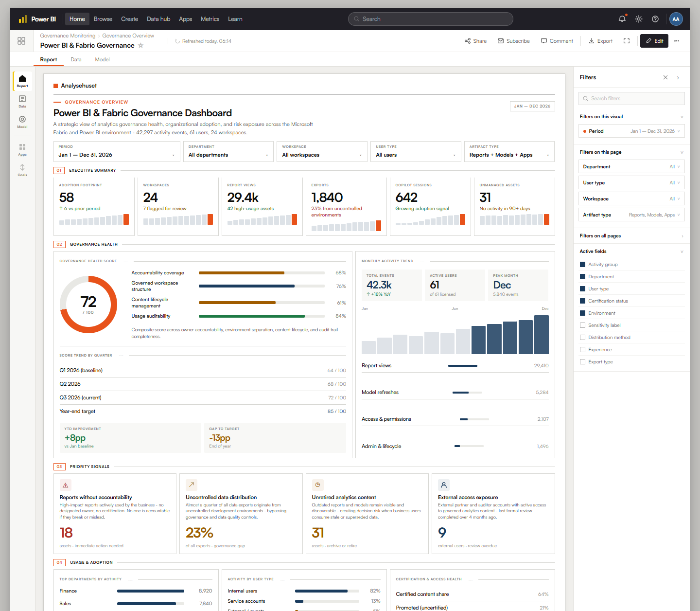The width and height of the screenshot is (700, 611).
Task: Close the Filters pane
Action: [x=665, y=77]
